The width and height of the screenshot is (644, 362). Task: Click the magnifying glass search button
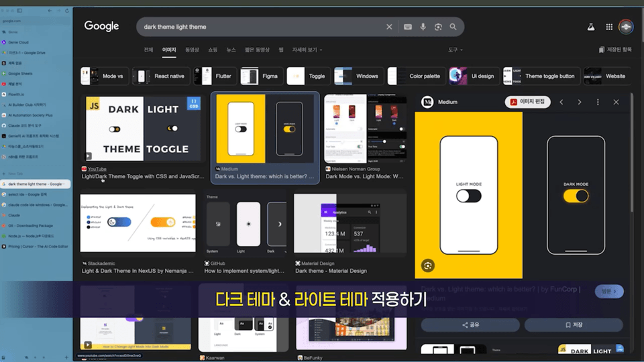point(453,27)
